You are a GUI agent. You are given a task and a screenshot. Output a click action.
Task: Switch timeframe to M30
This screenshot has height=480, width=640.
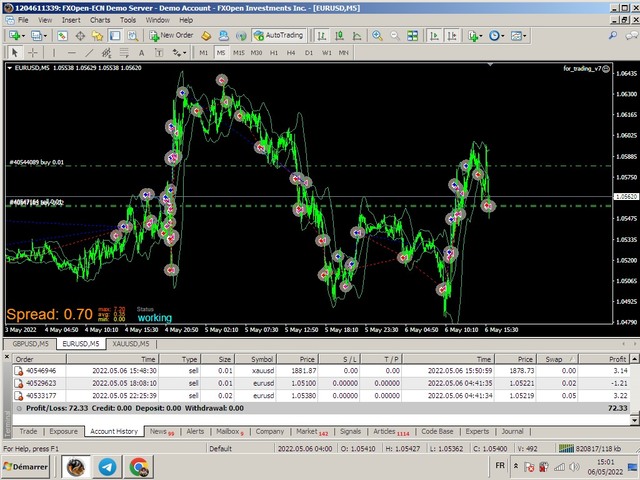click(256, 53)
